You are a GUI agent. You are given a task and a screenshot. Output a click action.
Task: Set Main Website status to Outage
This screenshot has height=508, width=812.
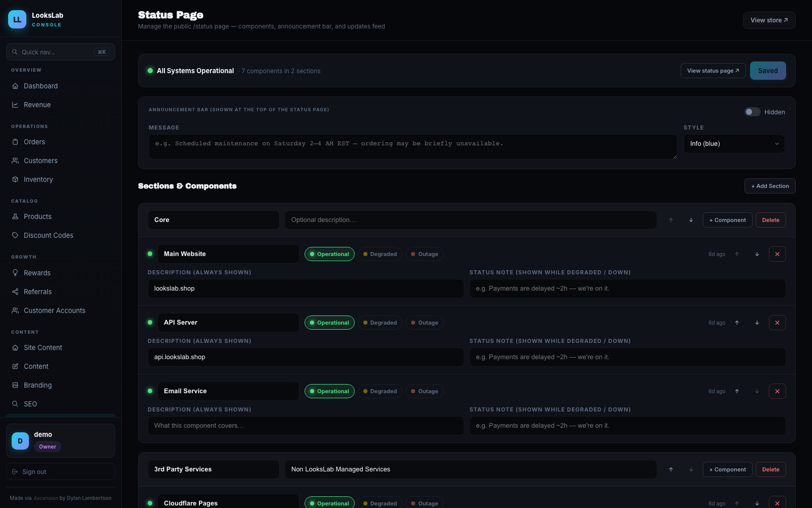click(425, 254)
